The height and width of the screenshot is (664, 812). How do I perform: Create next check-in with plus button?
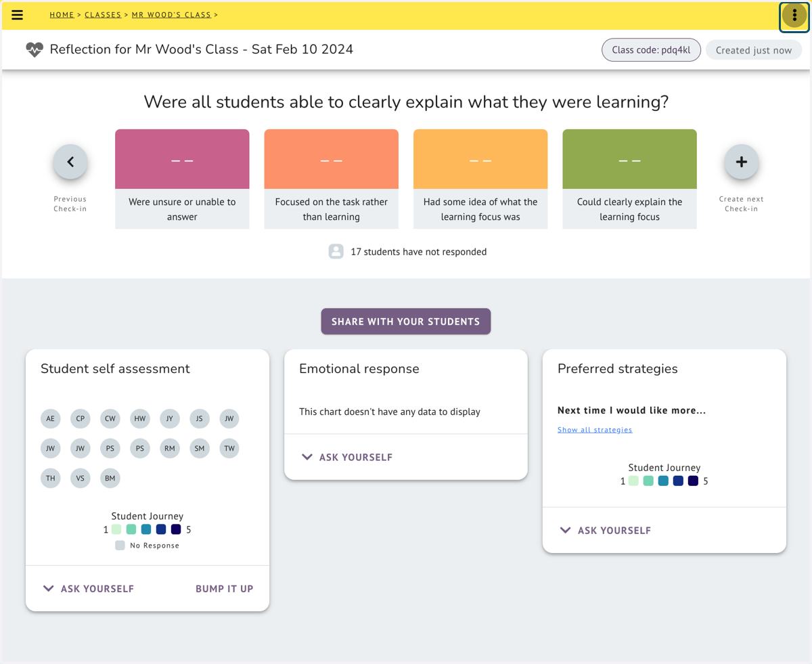742,162
